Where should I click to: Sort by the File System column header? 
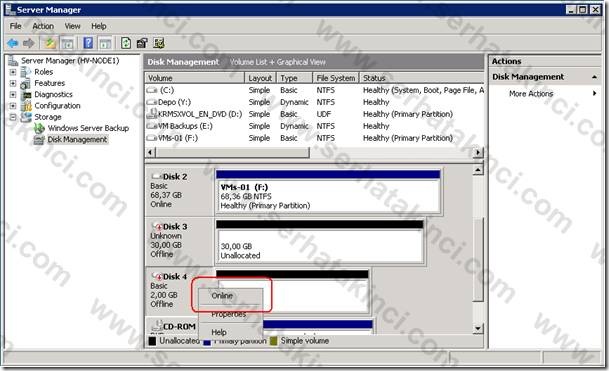[336, 78]
